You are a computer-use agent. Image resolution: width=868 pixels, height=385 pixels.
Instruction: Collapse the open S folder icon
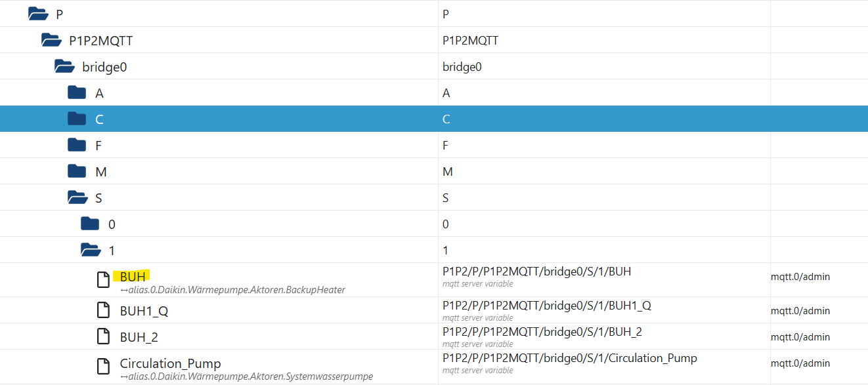(x=77, y=198)
